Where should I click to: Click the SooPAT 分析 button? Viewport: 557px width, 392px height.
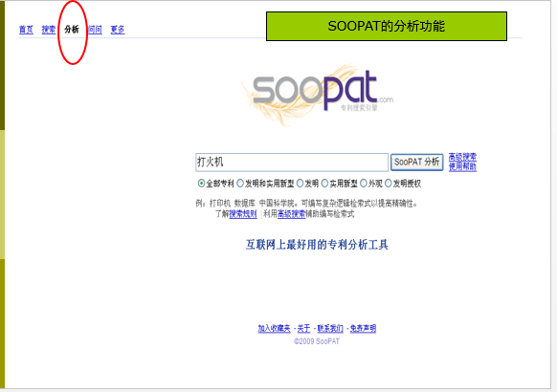pos(416,163)
